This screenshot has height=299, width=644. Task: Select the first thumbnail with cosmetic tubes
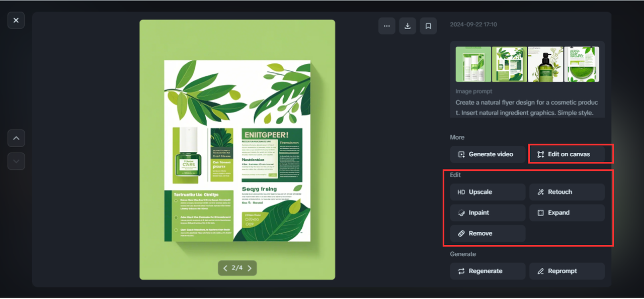473,64
